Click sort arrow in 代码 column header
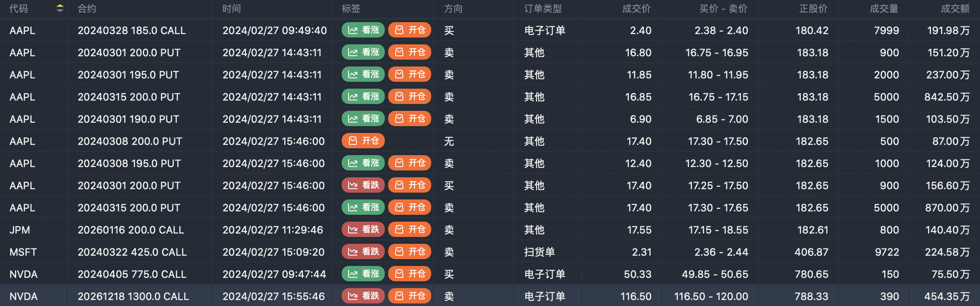The height and width of the screenshot is (306, 980). (60, 8)
